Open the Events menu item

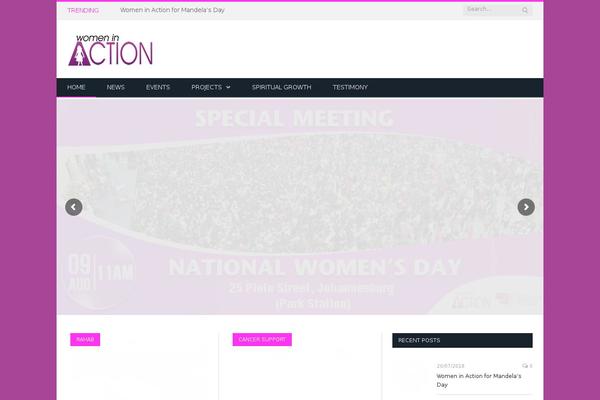tap(158, 87)
